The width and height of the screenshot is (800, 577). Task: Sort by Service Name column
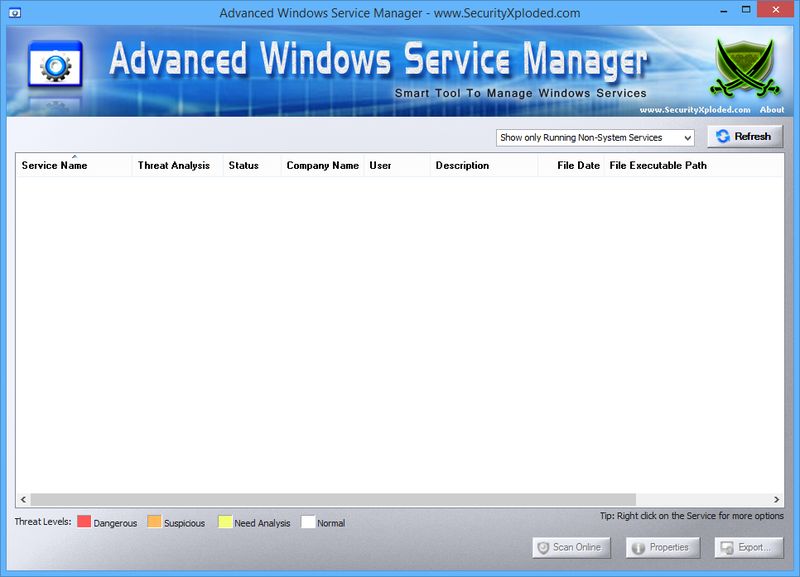tap(74, 165)
